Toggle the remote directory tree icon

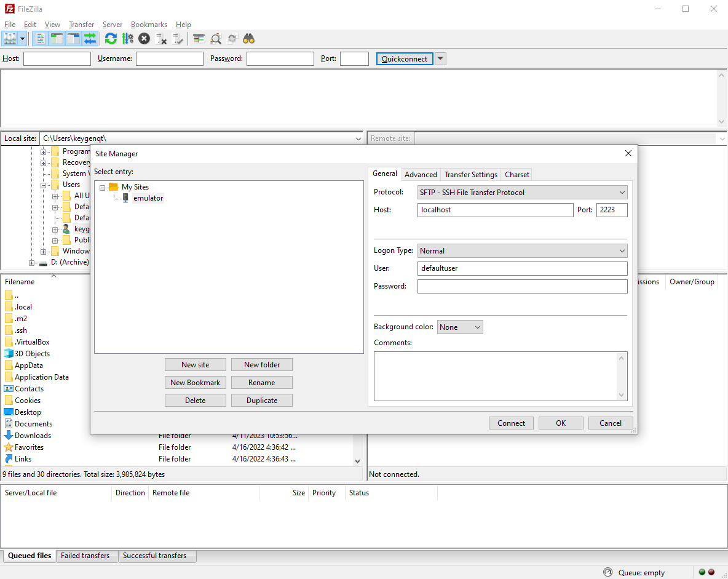click(73, 39)
